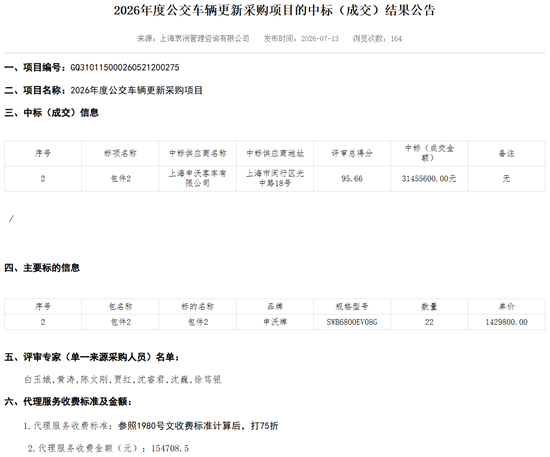The image size is (550, 457).
Task: Click the 标项名称 column header
Action: pyautogui.click(x=120, y=153)
